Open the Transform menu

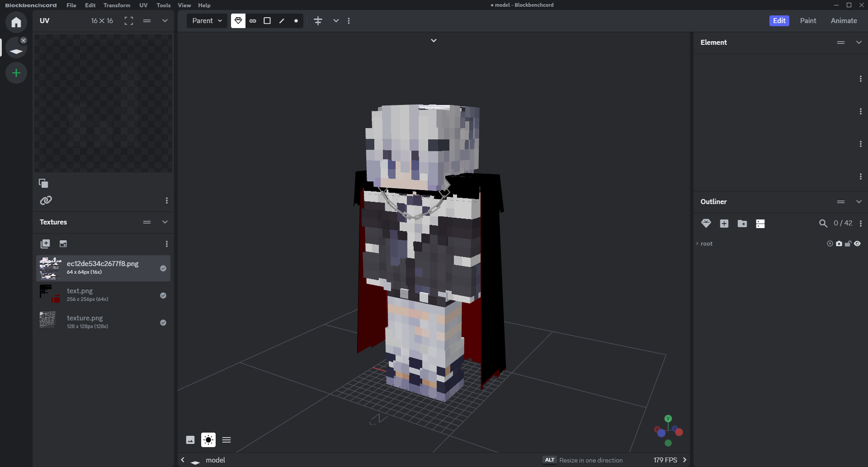(x=117, y=5)
